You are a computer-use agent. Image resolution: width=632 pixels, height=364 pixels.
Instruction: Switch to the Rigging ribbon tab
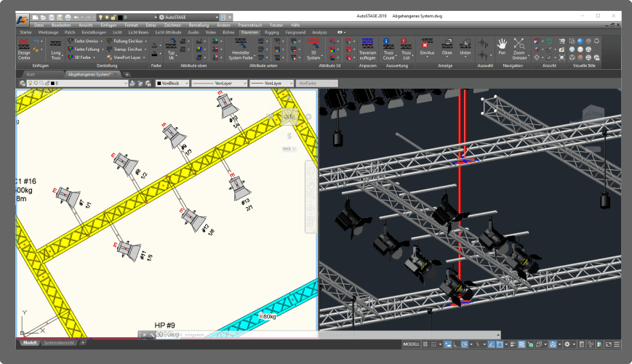273,32
